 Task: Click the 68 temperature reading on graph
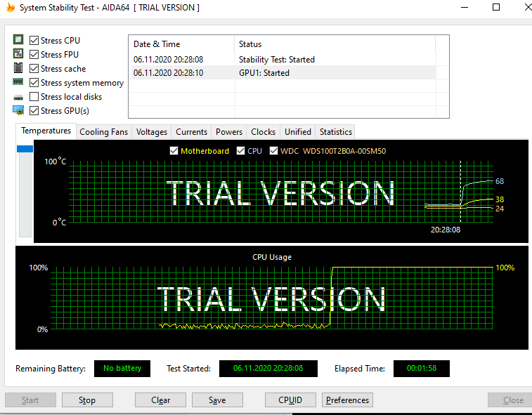500,181
